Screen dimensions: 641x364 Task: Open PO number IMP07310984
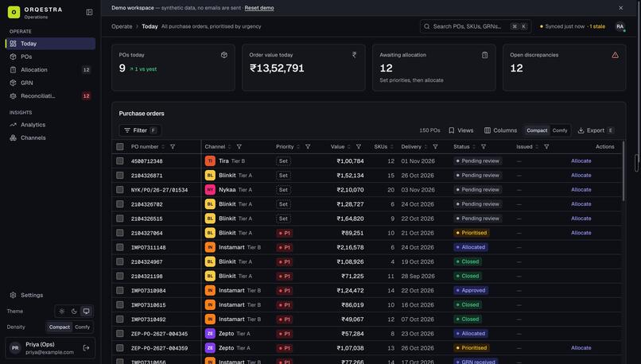click(149, 290)
